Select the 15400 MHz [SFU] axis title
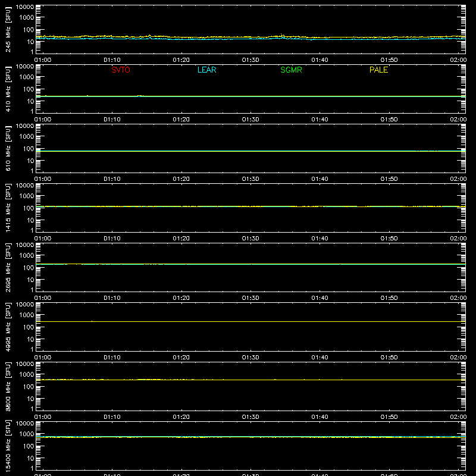The height and width of the screenshot is (476, 476). (8, 446)
